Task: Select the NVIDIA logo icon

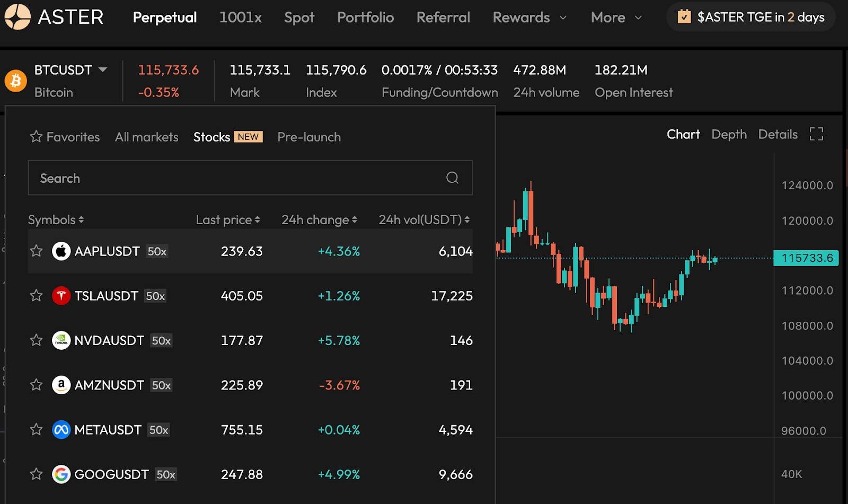Action: coord(61,340)
